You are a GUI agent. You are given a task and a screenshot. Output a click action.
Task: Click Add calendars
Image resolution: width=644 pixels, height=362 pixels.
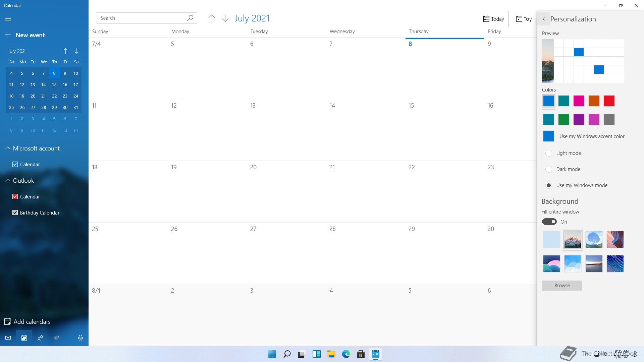click(x=28, y=321)
